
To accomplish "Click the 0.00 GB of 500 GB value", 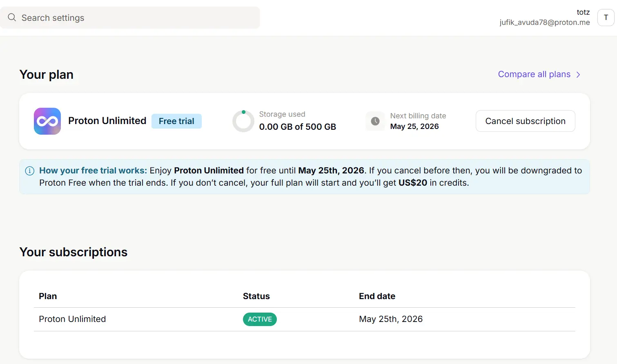I will click(x=297, y=127).
